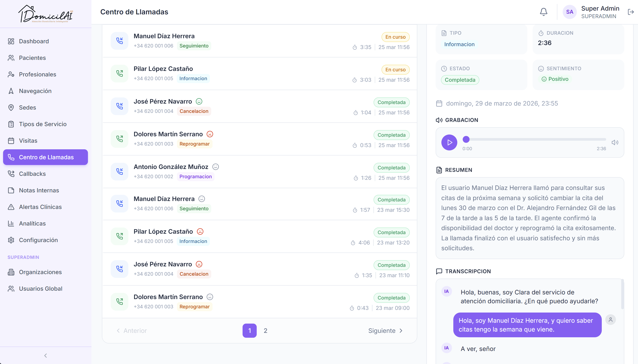
Task: Collapse the sidebar with bottom chevron
Action: pyautogui.click(x=46, y=355)
